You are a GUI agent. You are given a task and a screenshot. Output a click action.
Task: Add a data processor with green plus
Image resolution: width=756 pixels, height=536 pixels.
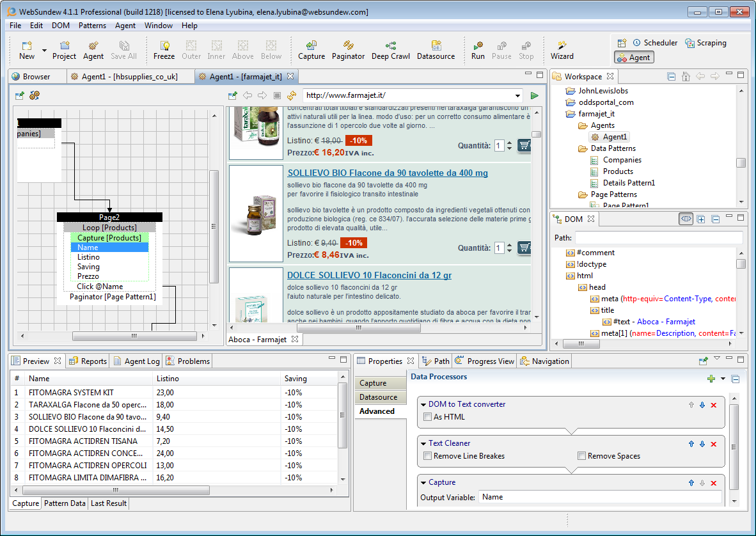click(711, 379)
